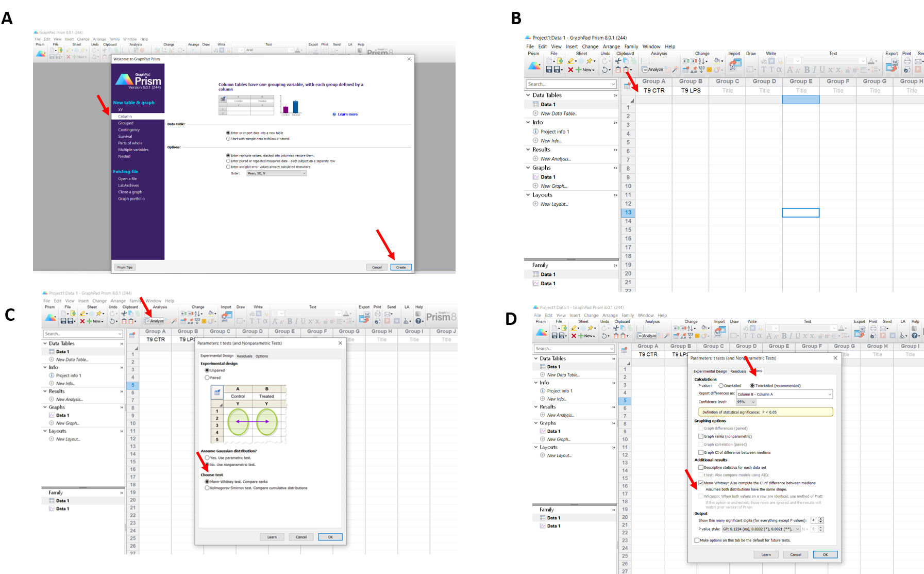Click the Import icon in panel C toolbar
Image resolution: width=924 pixels, height=574 pixels.
coord(226,316)
